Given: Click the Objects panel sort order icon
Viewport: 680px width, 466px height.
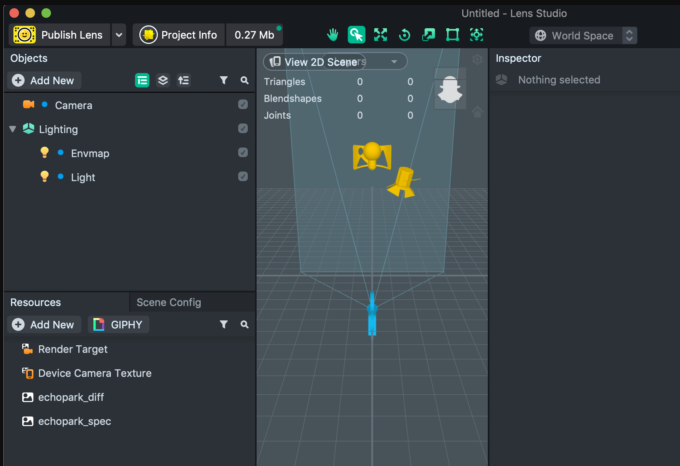Looking at the screenshot, I should (x=183, y=80).
